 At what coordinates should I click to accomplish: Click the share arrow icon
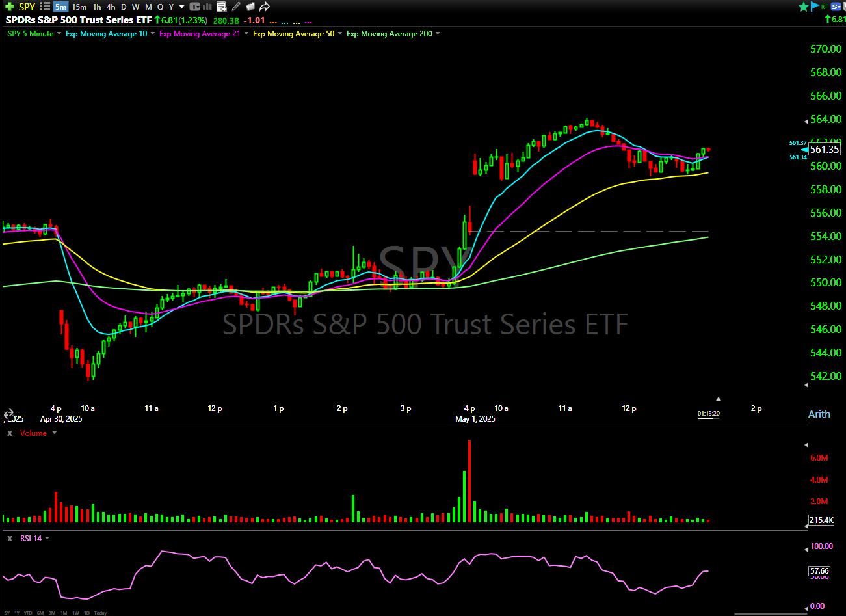pos(264,7)
